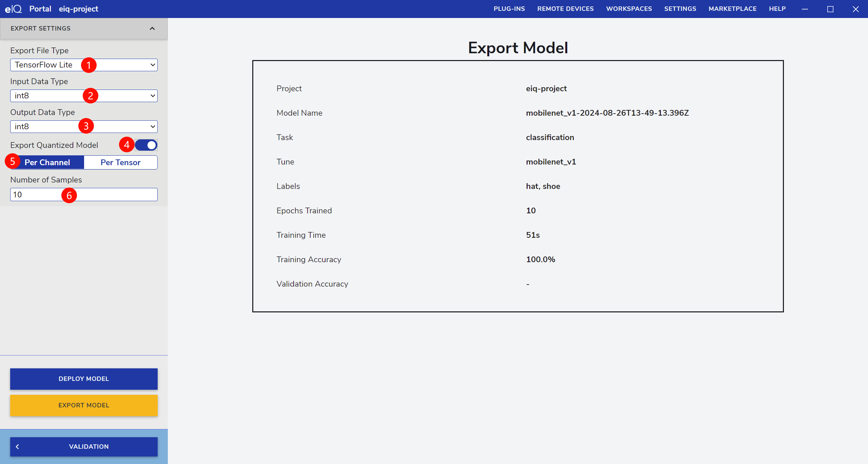The image size is (868, 464).
Task: Click the Export Settings header text
Action: click(40, 28)
